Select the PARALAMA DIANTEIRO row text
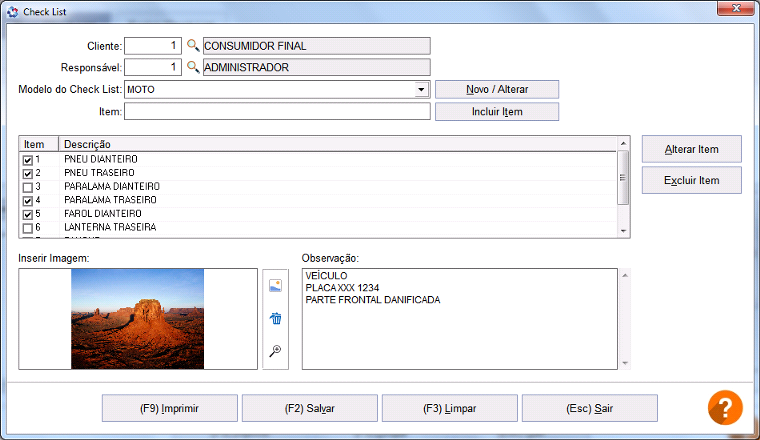The image size is (760, 440). [112, 186]
